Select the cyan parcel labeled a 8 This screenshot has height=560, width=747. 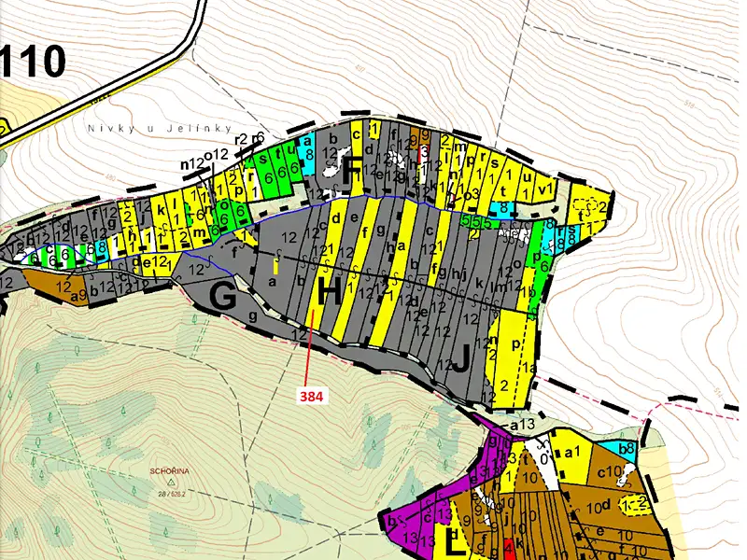pos(308,154)
